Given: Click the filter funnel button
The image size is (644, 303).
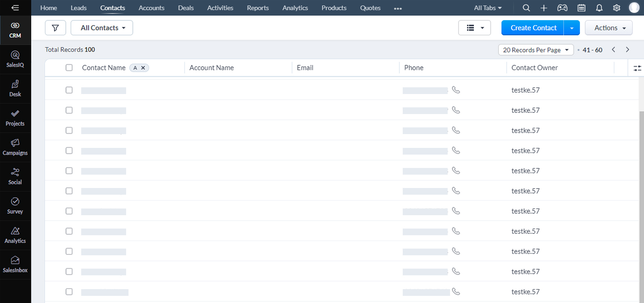Looking at the screenshot, I should 55,28.
